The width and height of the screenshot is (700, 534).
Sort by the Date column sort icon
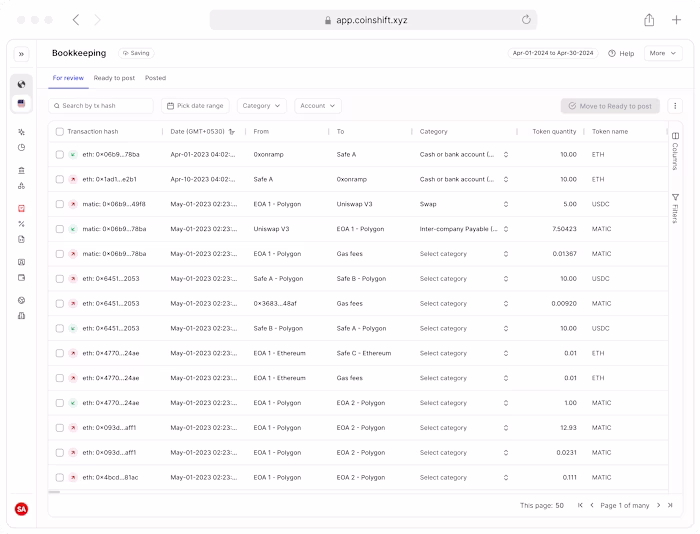click(232, 132)
